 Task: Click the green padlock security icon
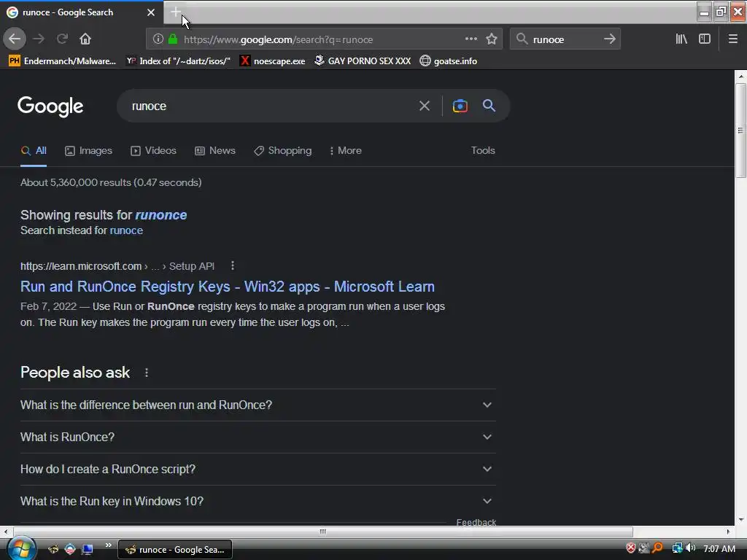coord(173,39)
